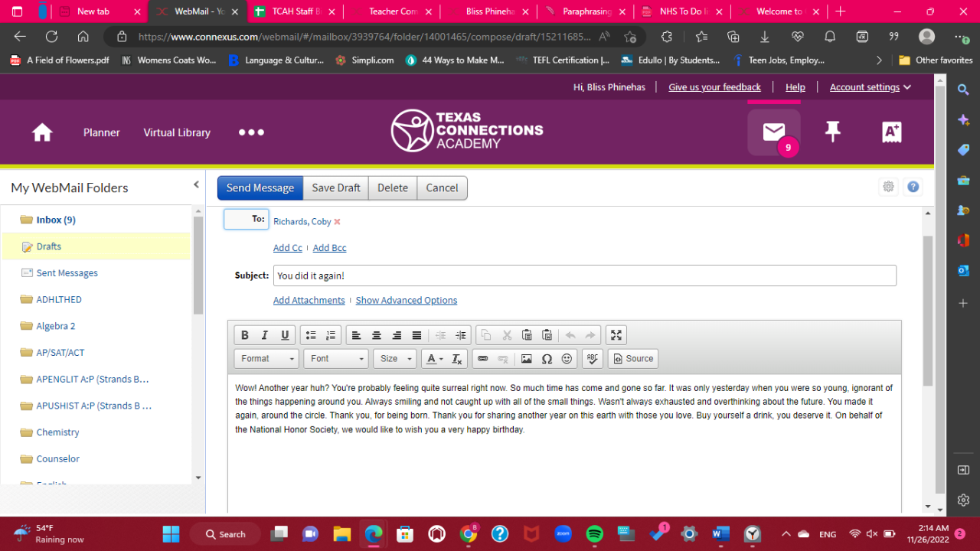Run spell check on the message
The width and height of the screenshot is (980, 551).
593,358
